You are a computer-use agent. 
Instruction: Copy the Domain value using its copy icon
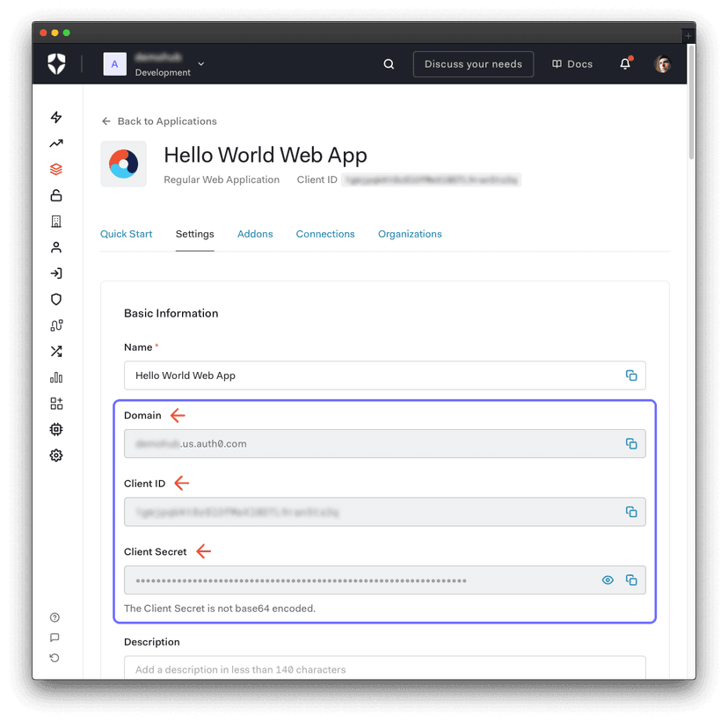[x=631, y=444]
